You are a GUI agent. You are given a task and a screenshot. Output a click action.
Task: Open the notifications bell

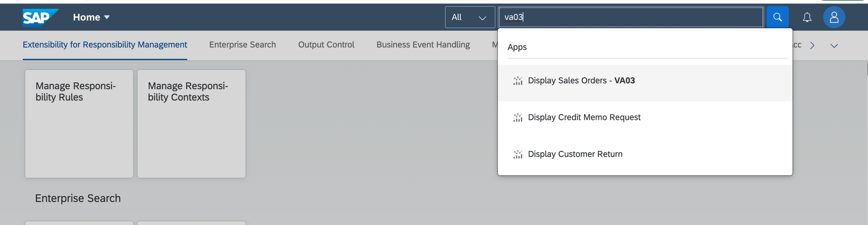[x=807, y=17]
